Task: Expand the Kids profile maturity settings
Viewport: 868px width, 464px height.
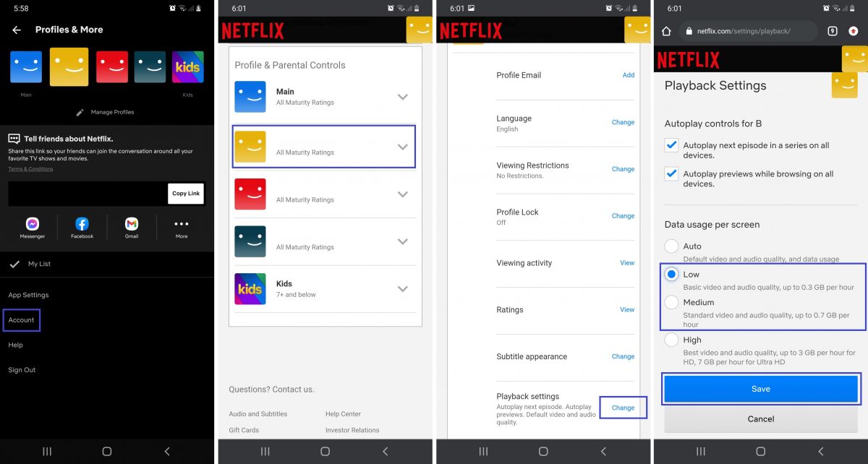Action: tap(403, 288)
